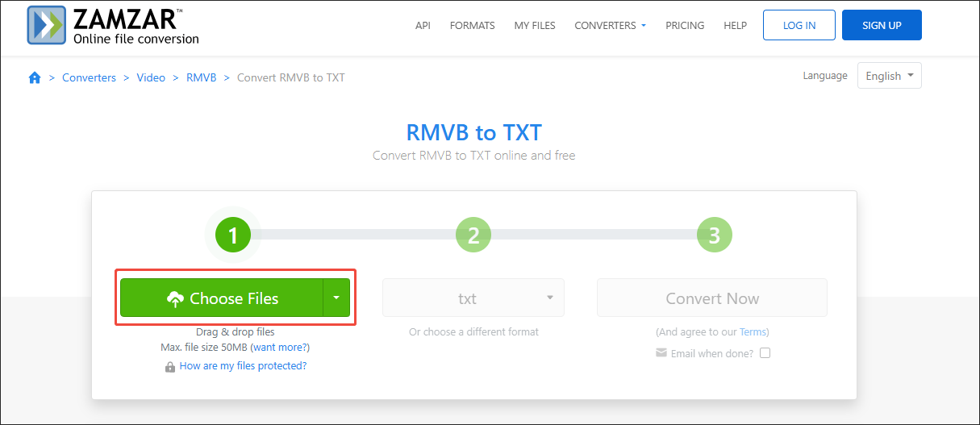This screenshot has height=425, width=980.
Task: Click step 1 circle indicator
Action: (233, 235)
